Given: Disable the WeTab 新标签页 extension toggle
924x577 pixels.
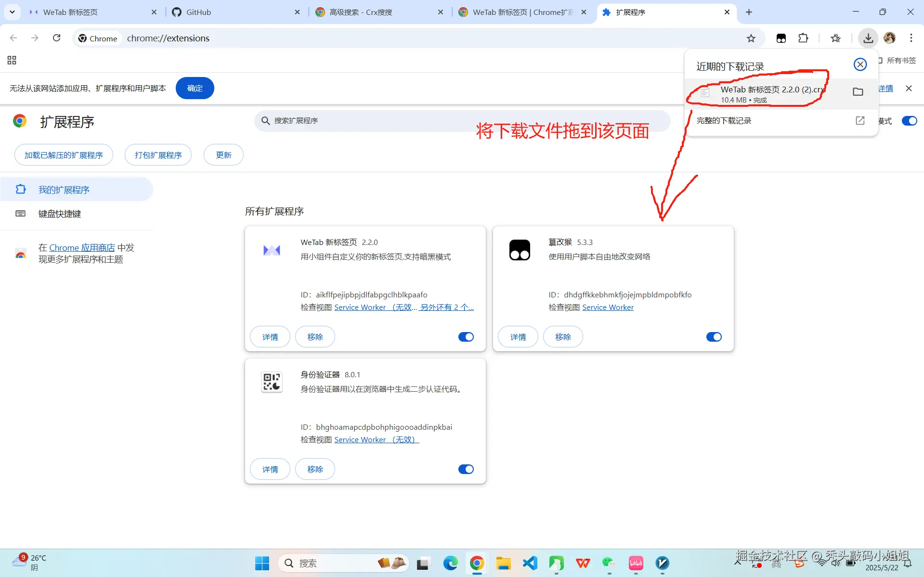Looking at the screenshot, I should click(x=466, y=337).
